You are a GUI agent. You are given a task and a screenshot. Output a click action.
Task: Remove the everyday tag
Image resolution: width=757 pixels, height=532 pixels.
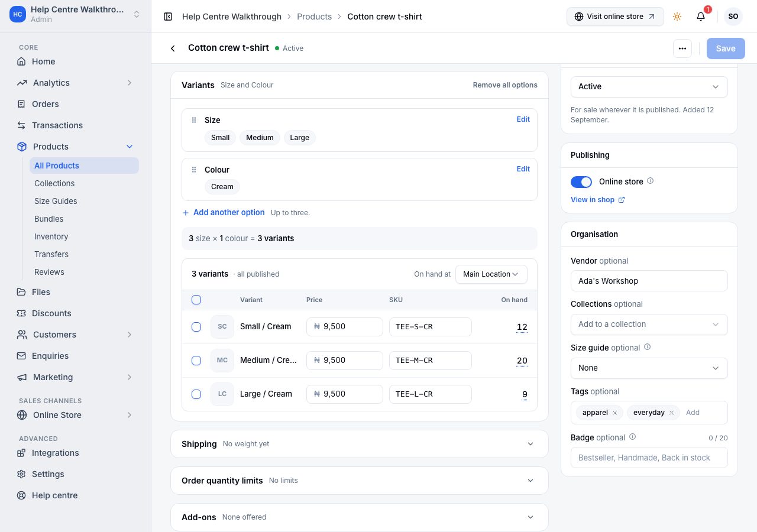point(671,413)
